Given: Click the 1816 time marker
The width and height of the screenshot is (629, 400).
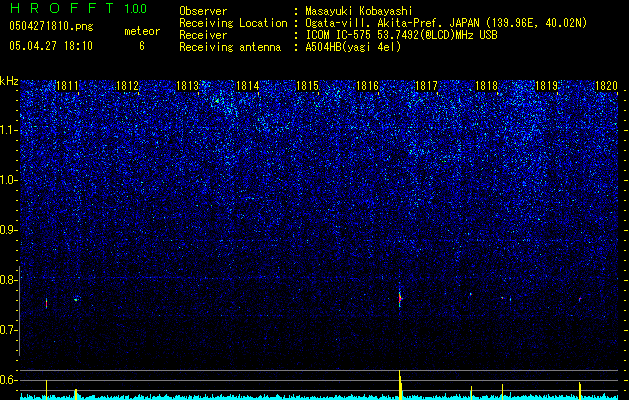Looking at the screenshot, I should (x=367, y=85).
